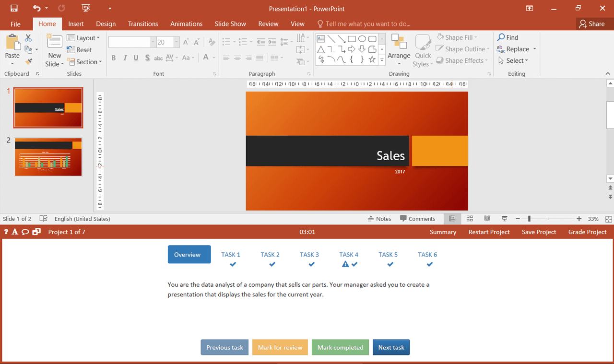Open the ribbon display options icon
The height and width of the screenshot is (364, 614).
(530, 8)
